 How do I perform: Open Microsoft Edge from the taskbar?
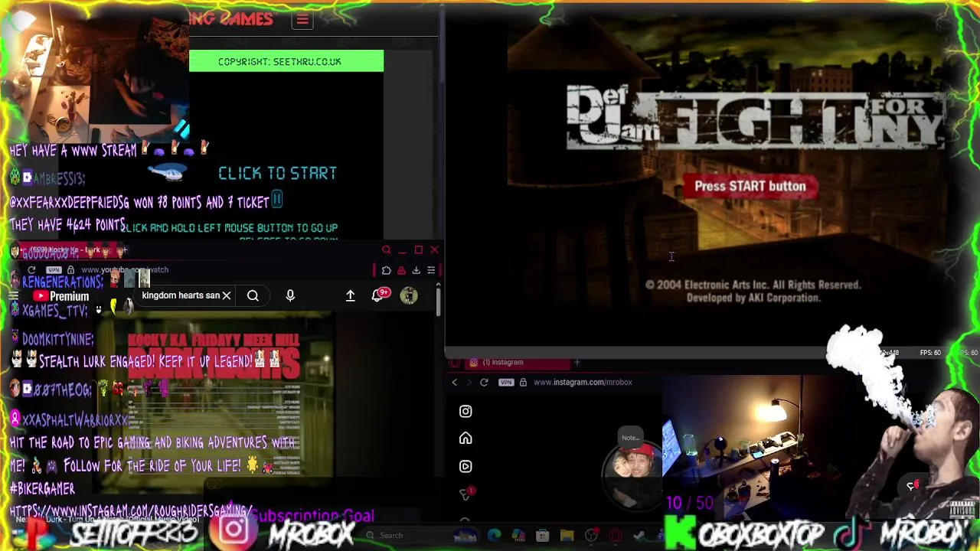click(494, 535)
